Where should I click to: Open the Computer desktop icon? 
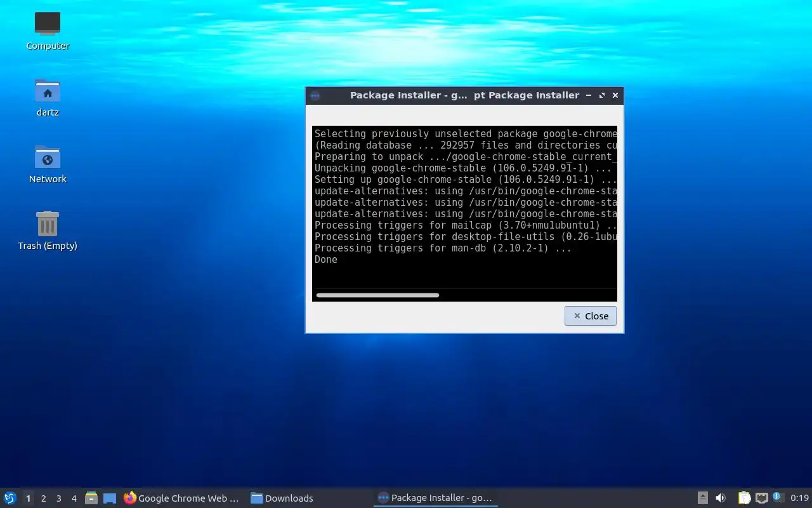[x=48, y=31]
